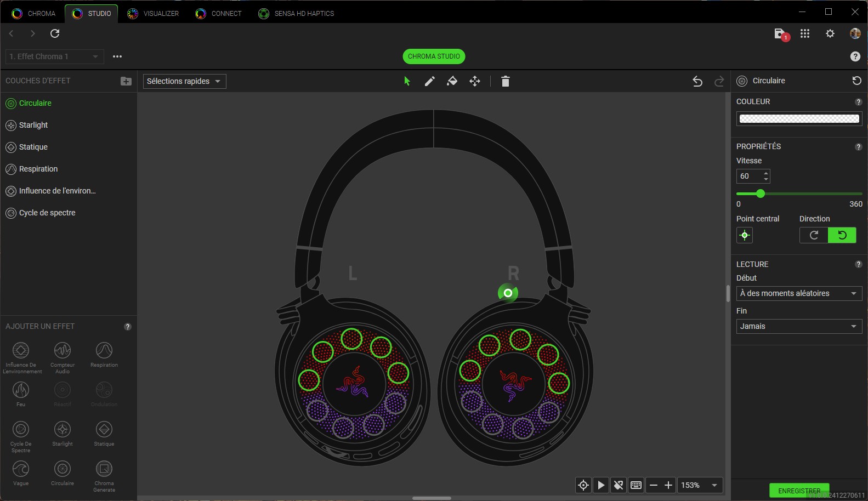The height and width of the screenshot is (501, 868).
Task: Show help for the PROPRIÉTÉS section
Action: click(859, 147)
